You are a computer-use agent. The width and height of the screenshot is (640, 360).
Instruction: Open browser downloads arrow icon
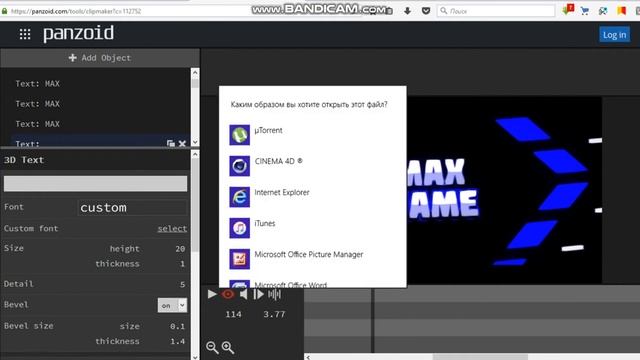[x=407, y=11]
